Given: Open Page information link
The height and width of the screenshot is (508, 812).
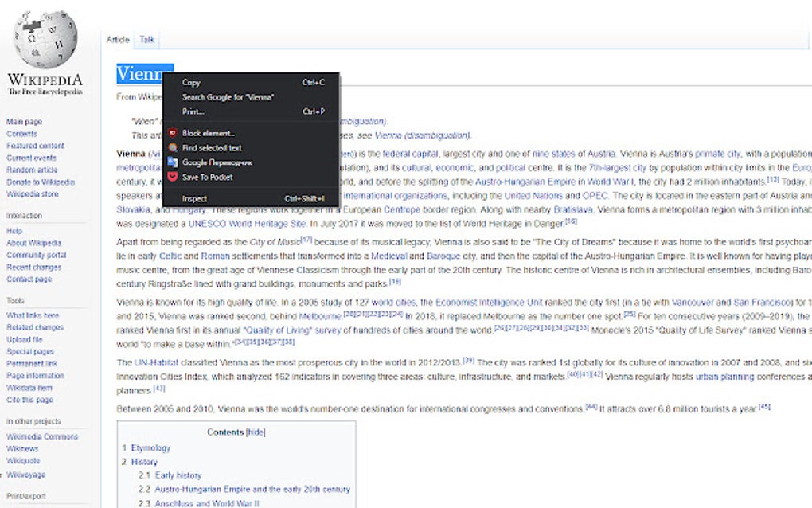Looking at the screenshot, I should click(x=35, y=376).
